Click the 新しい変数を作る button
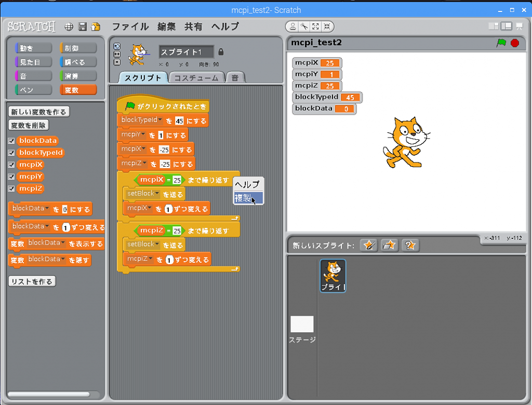Image resolution: width=532 pixels, height=405 pixels. (x=39, y=112)
